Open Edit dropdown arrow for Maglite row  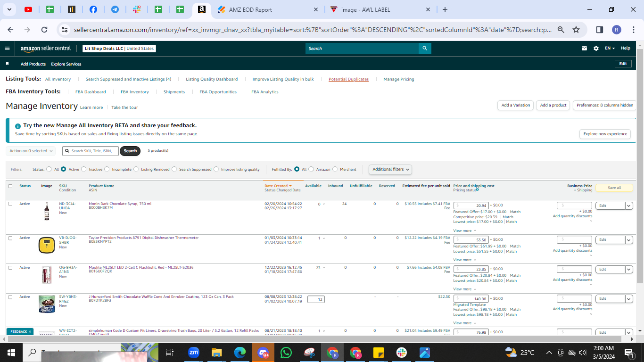point(629,269)
